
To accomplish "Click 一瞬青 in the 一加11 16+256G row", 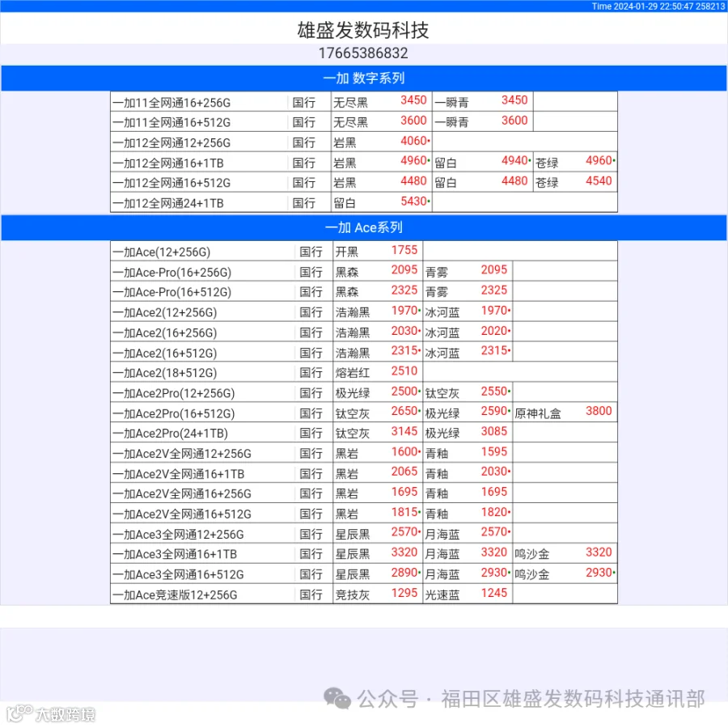I will click(451, 102).
